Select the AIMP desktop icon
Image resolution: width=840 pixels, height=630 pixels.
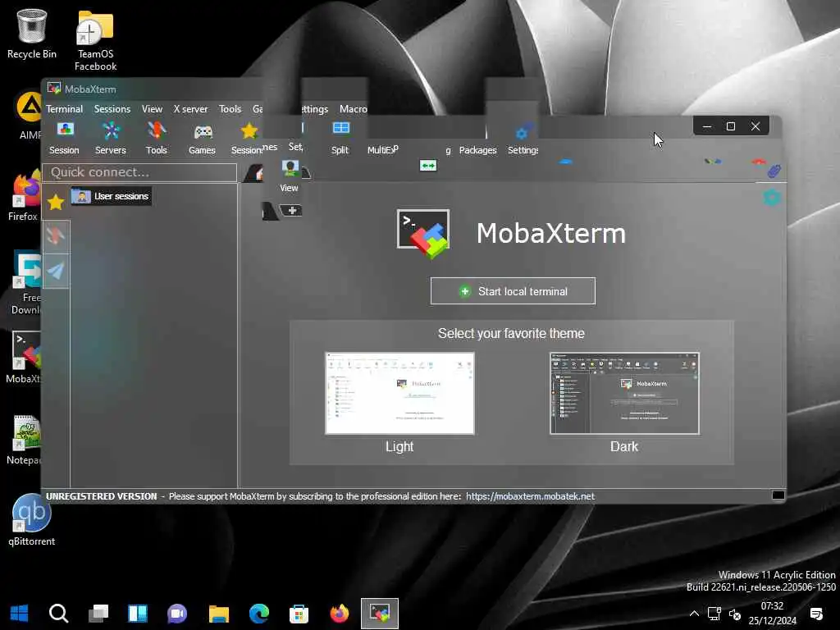pyautogui.click(x=29, y=116)
